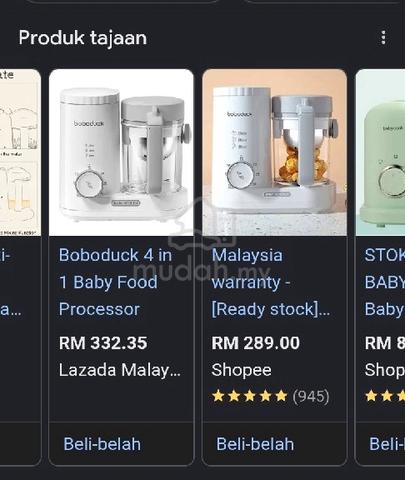Select the partially visible illustrated product thumbnail
This screenshot has height=480, width=405.
(x=20, y=152)
